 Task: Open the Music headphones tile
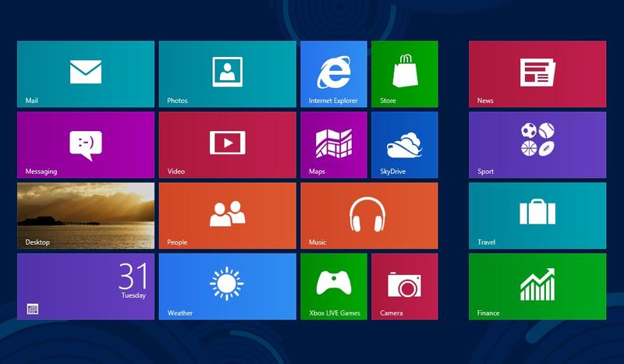tap(369, 216)
